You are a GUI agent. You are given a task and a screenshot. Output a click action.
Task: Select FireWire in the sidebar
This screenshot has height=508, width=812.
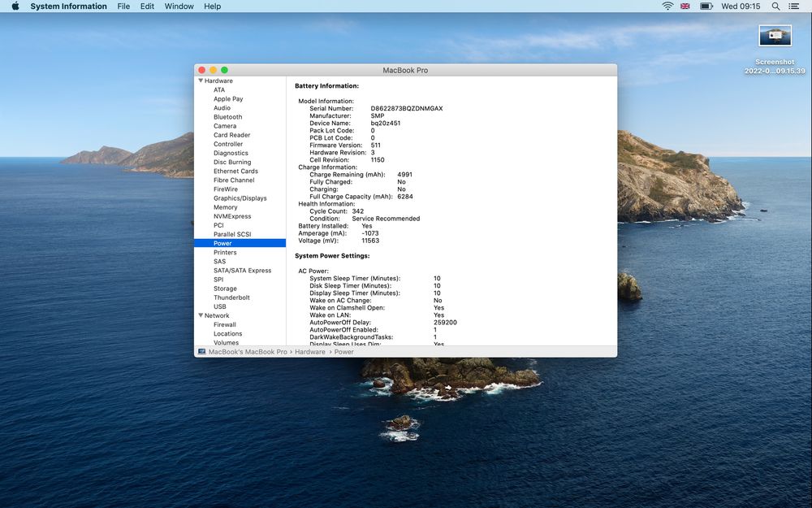pyautogui.click(x=225, y=189)
